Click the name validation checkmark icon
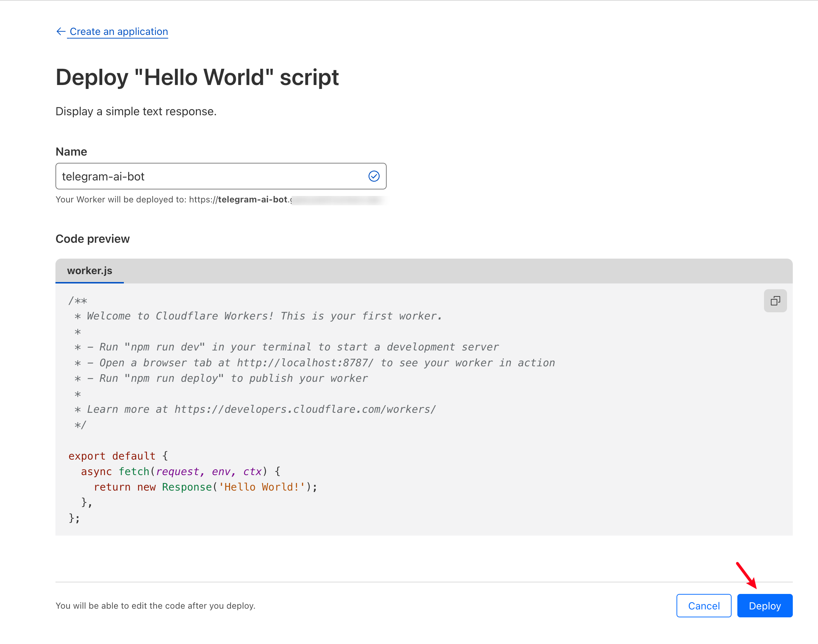This screenshot has height=644, width=818. point(374,176)
